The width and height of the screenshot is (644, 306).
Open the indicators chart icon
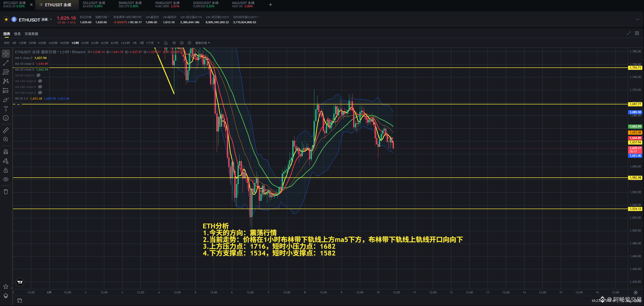(x=166, y=43)
